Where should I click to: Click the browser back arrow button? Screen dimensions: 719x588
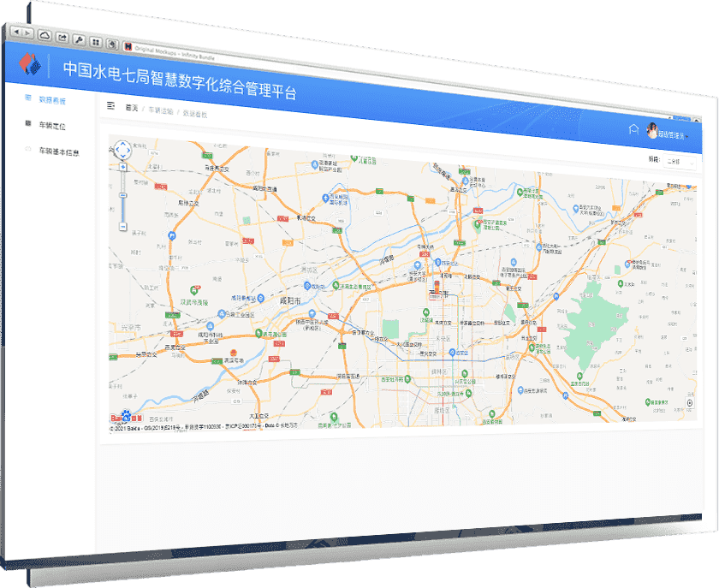click(x=16, y=32)
